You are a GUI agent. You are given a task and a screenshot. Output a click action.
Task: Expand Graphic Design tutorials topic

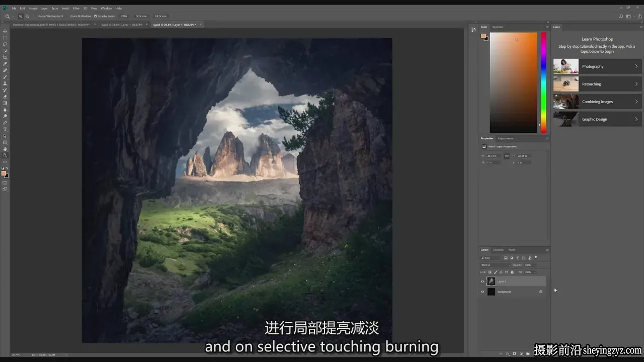pos(597,119)
